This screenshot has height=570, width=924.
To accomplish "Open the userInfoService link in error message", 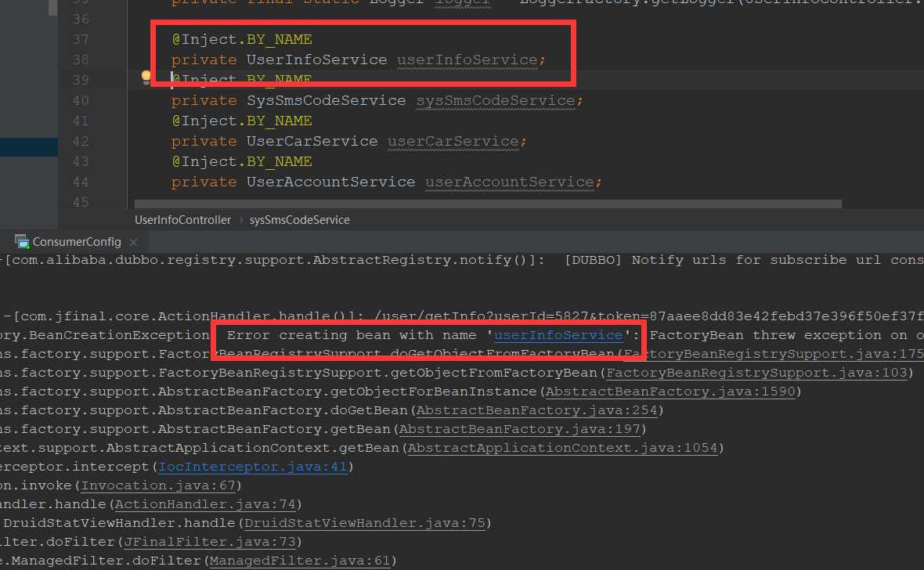I will [x=558, y=335].
